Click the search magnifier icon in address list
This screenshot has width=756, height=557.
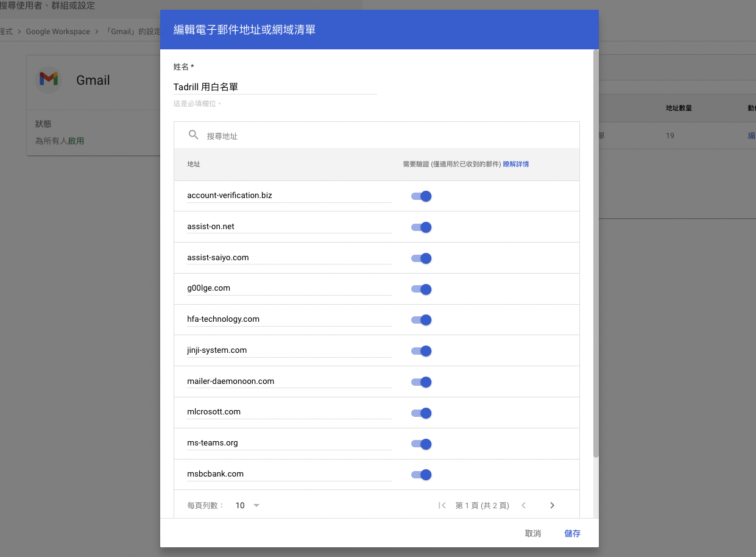click(x=194, y=135)
